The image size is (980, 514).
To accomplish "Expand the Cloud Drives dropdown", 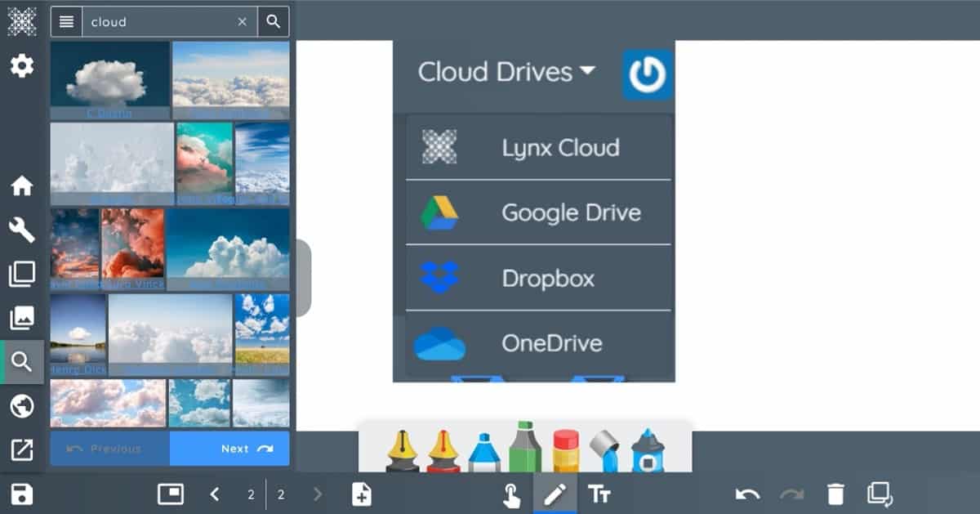I will click(x=506, y=72).
